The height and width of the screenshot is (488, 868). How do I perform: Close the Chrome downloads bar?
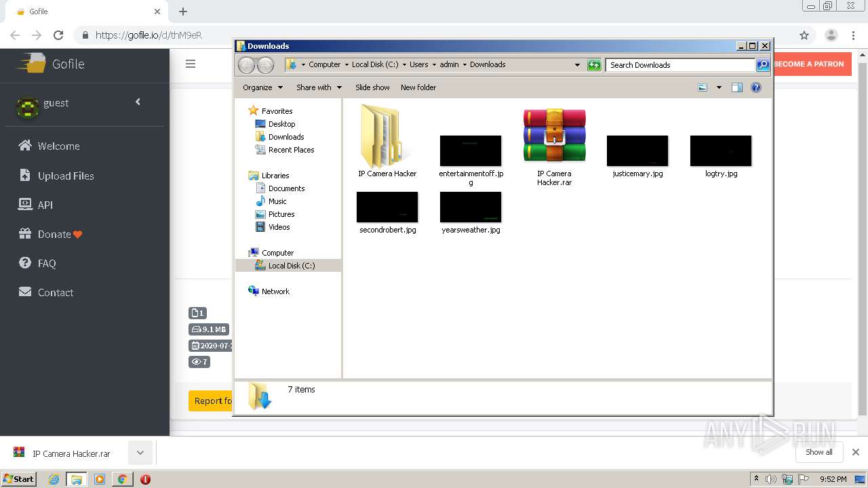[856, 452]
